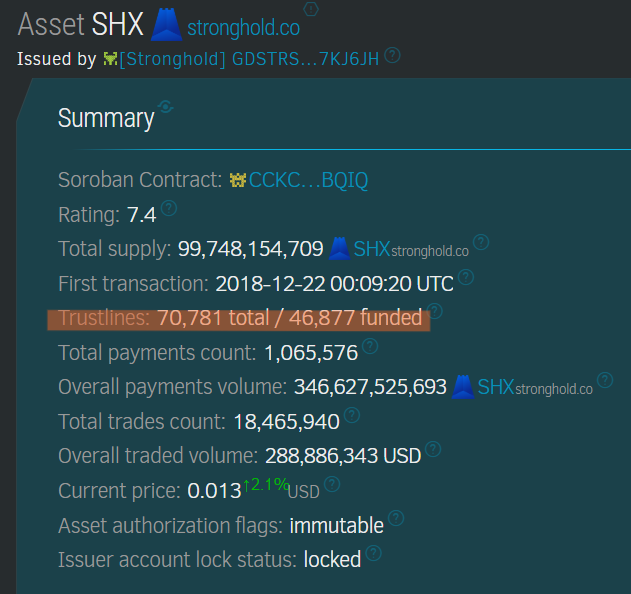
Task: Click the hexagon warning icon above stronghold.co
Action: coord(311,8)
